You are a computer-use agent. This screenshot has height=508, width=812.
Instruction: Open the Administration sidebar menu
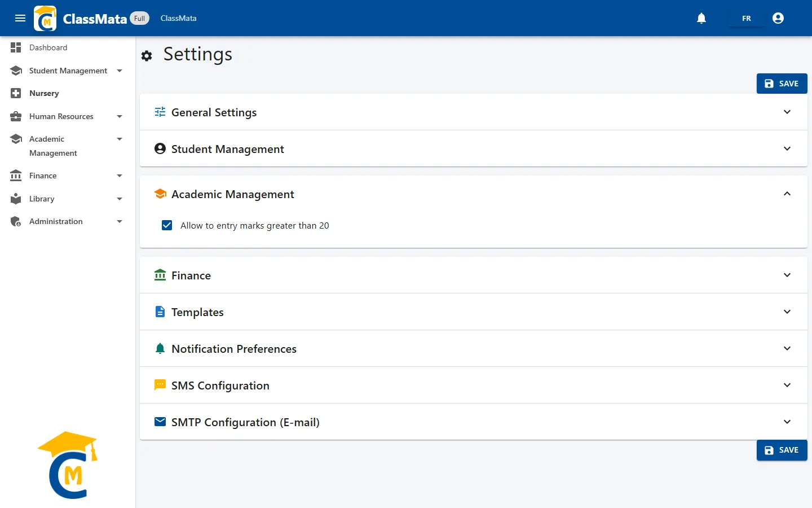coord(68,221)
